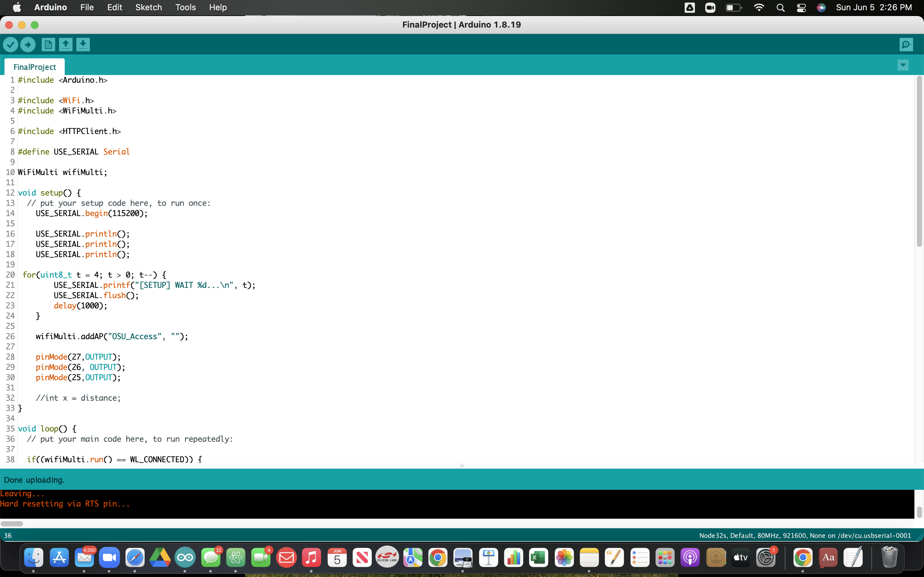Open the Control Center toggles
Viewport: 924px width, 577px height.
point(801,8)
